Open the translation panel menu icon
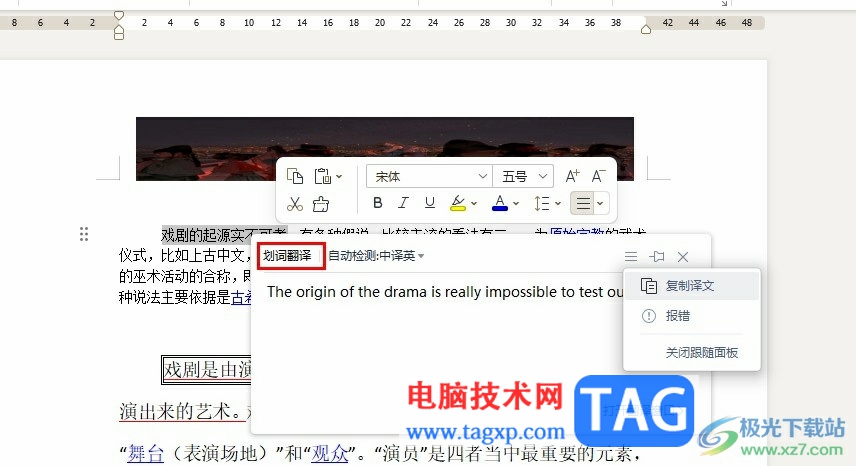 coord(631,256)
